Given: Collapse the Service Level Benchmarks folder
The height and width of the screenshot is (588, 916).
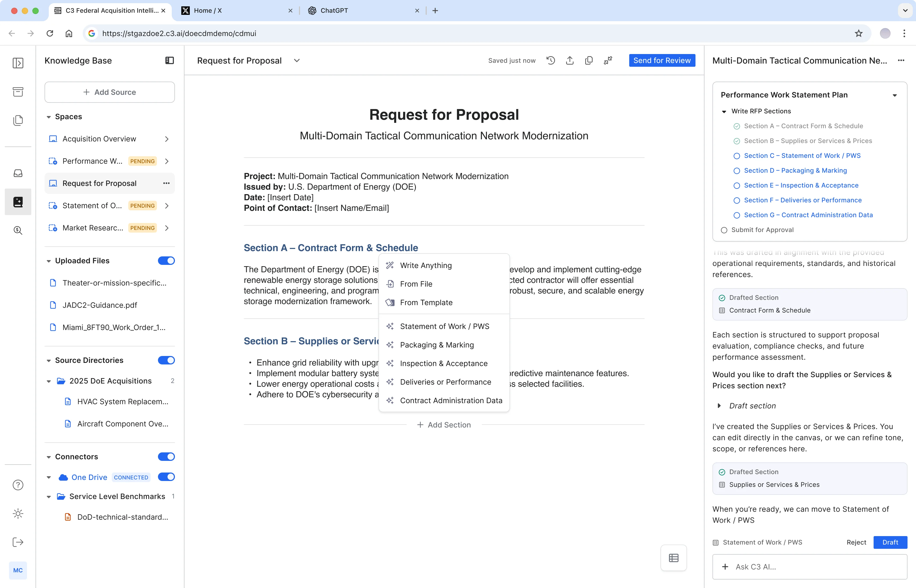Looking at the screenshot, I should coord(49,497).
